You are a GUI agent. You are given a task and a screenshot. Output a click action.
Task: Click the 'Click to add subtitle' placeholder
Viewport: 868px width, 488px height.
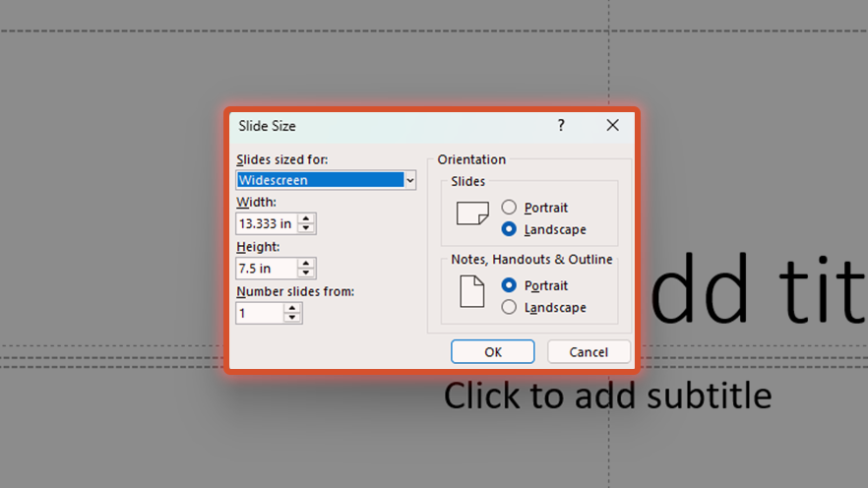click(x=607, y=396)
